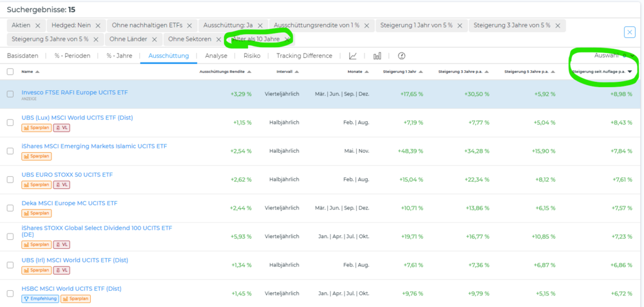Open the line chart view icon
Screen dimensions: 644x307
point(353,56)
